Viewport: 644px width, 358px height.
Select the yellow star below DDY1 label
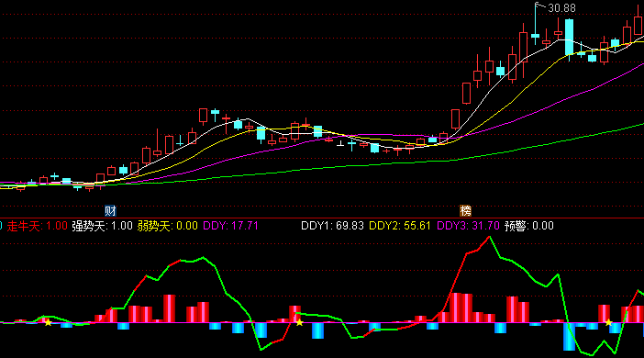(x=300, y=322)
